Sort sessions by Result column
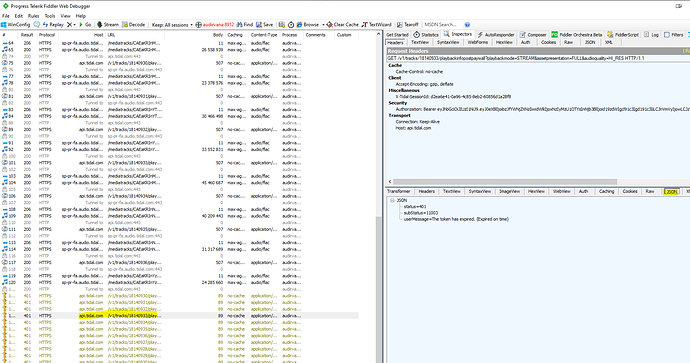 coord(27,35)
